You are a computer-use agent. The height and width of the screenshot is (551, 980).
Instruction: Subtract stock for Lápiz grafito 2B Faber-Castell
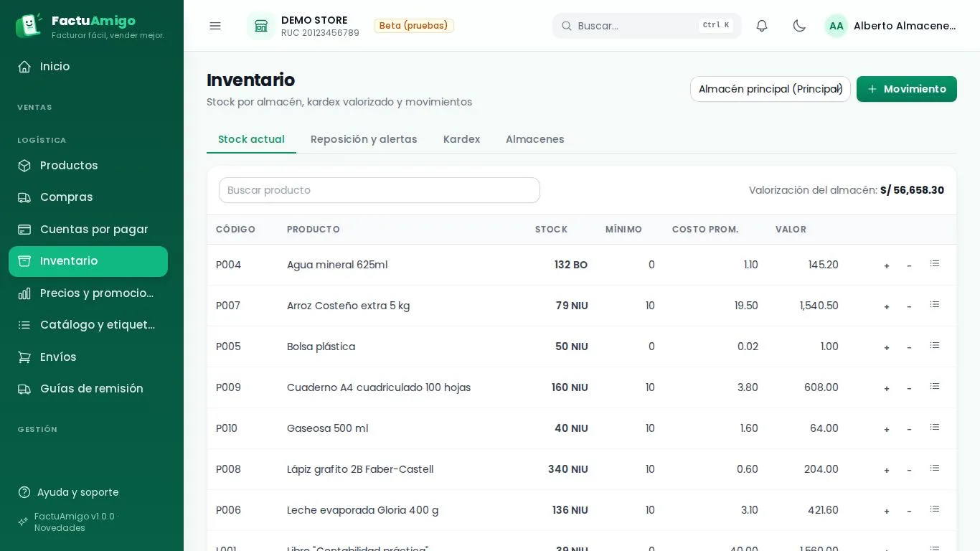coord(909,470)
